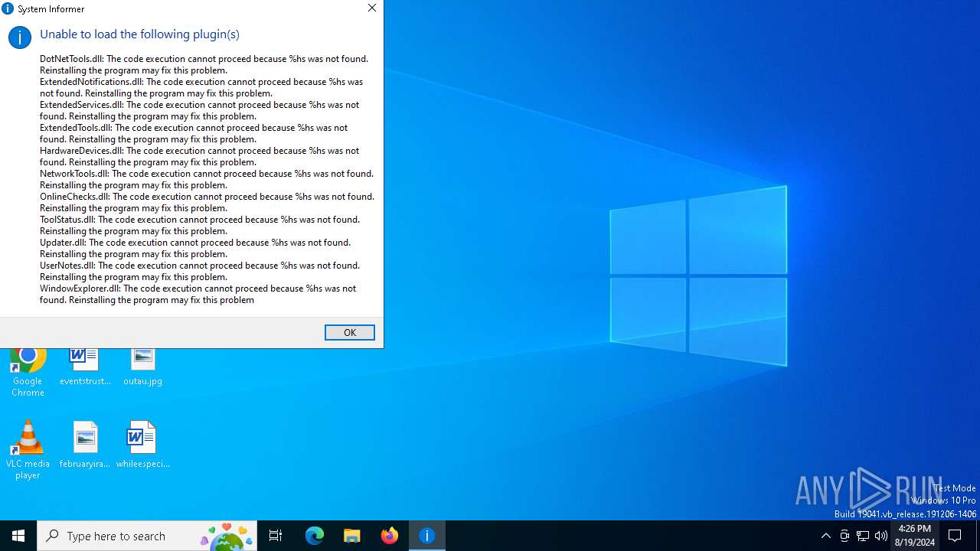Open the taskbar clock and date
Image resolution: width=980 pixels, height=551 pixels.
[915, 536]
